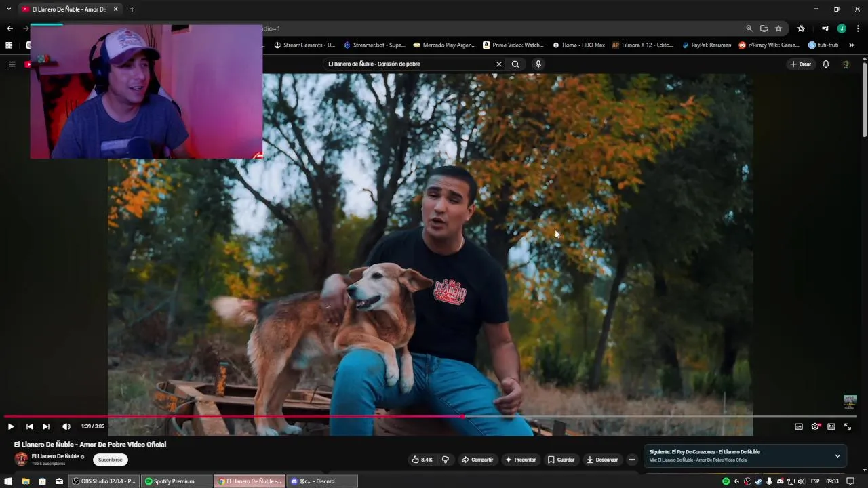Screen dimensions: 868x488
Task: Switch to theater mode view
Action: 831,426
